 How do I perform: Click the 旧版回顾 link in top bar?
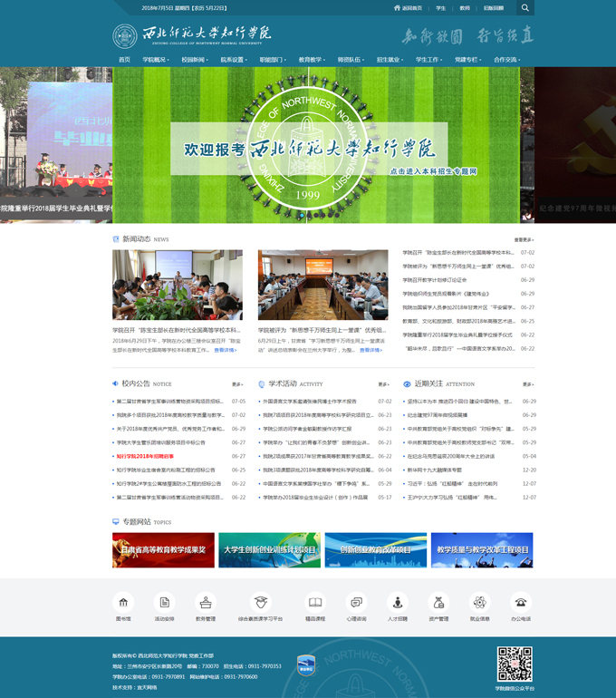[x=494, y=8]
